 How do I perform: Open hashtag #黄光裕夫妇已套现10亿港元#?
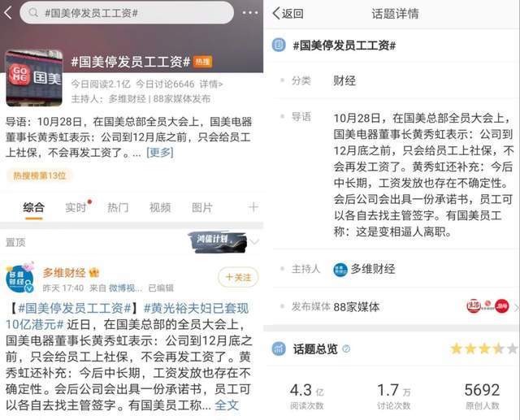pos(127,316)
